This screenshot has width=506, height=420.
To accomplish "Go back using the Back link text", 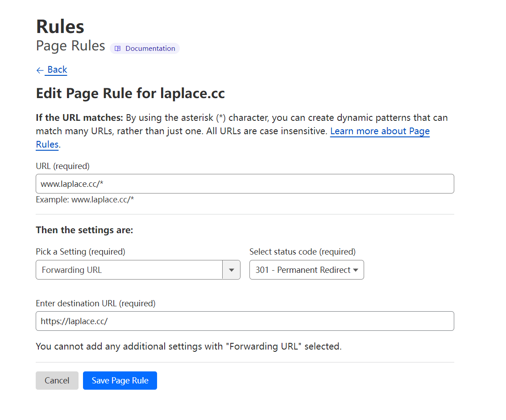I will [57, 70].
